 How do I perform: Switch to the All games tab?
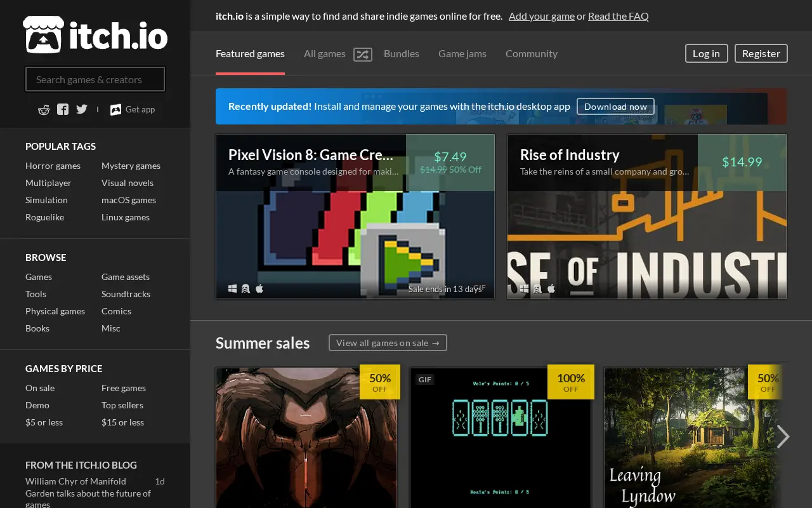[x=324, y=54]
